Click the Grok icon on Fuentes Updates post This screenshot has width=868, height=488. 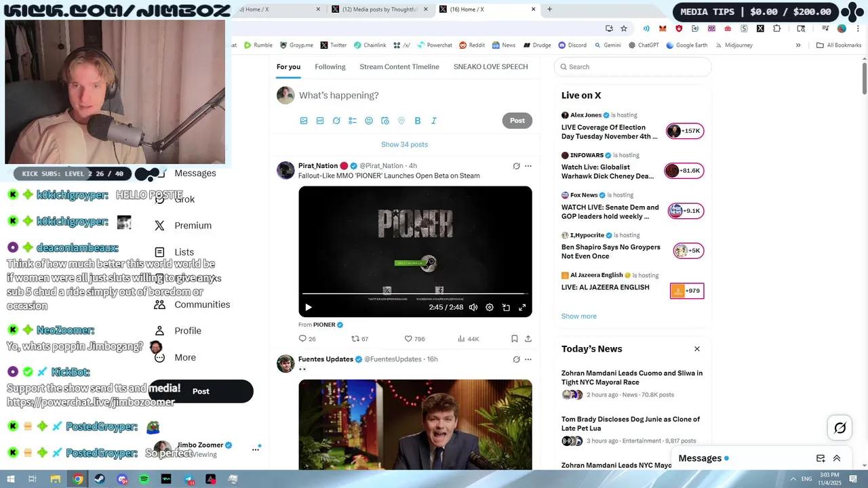[516, 359]
